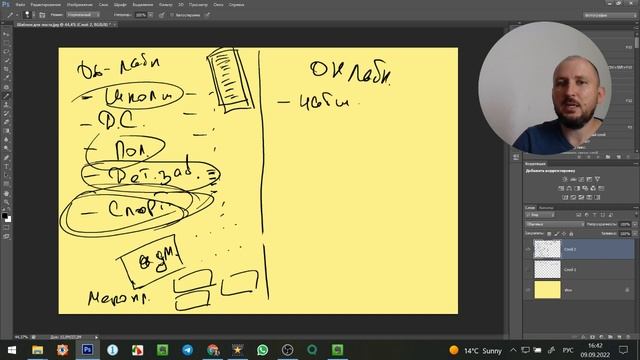This screenshot has height=360, width=640.
Task: Open the layer filter kind dropdown
Action: [x=540, y=215]
